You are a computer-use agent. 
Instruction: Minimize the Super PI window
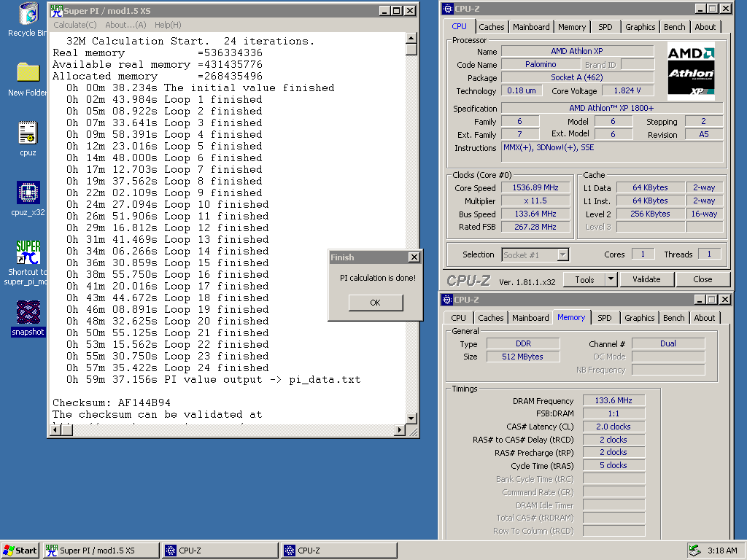pos(385,10)
